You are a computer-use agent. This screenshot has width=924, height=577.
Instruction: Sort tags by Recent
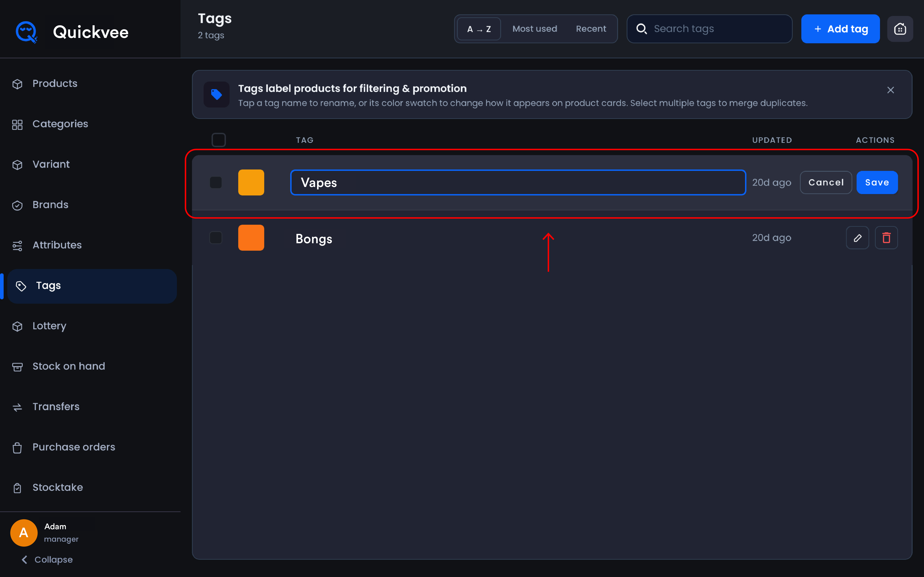coord(591,29)
